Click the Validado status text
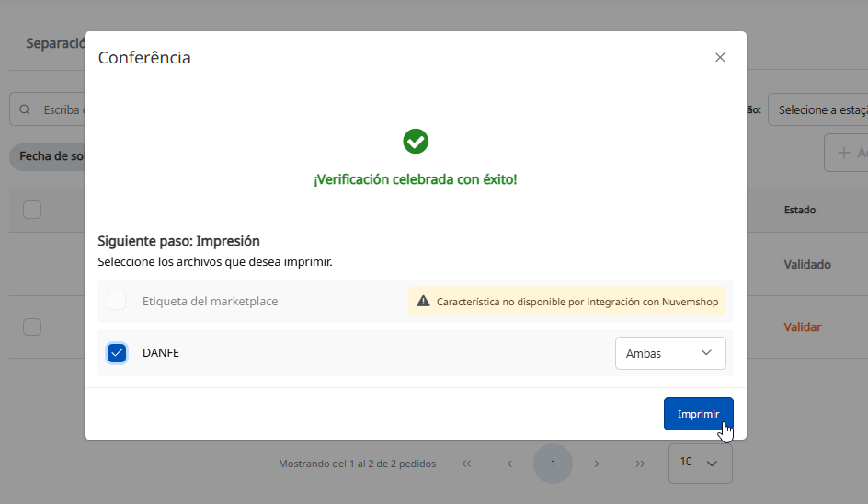868x504 pixels. (x=807, y=264)
